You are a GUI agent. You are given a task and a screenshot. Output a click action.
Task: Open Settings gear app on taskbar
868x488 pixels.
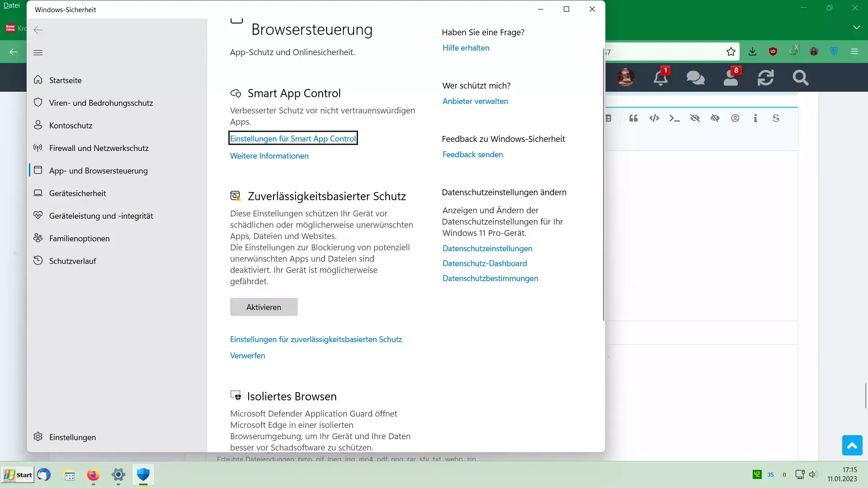[118, 475]
